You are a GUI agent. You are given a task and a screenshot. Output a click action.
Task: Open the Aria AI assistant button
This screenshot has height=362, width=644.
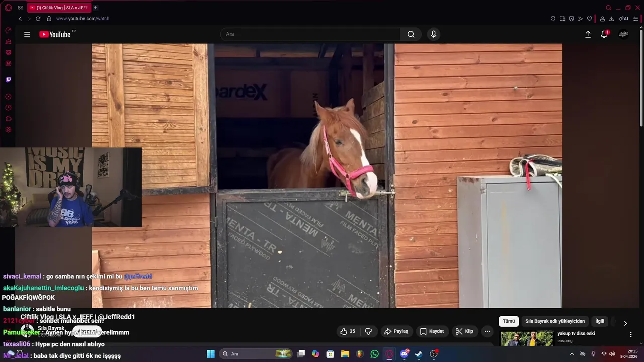pyautogui.click(x=623, y=19)
